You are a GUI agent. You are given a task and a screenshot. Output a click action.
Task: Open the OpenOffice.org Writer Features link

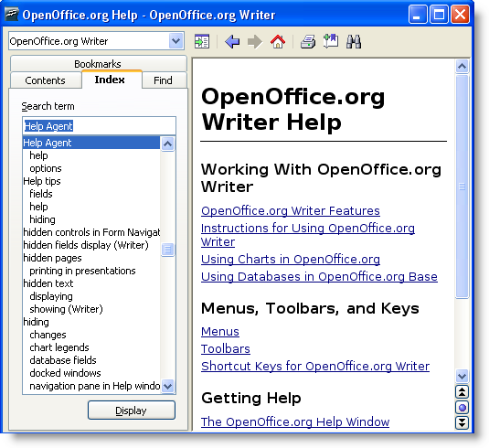(291, 211)
